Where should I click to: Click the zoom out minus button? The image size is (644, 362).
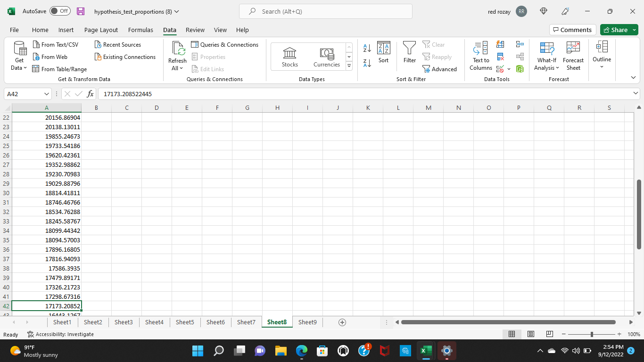563,334
